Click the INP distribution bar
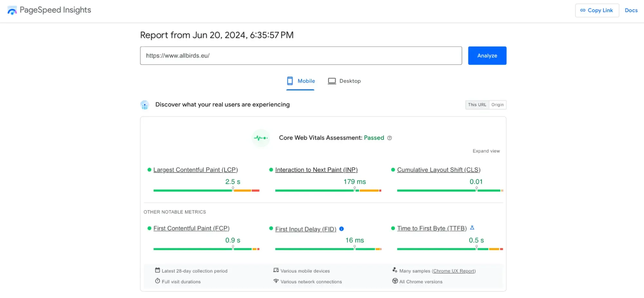This screenshot has height=298, width=644. [x=328, y=191]
